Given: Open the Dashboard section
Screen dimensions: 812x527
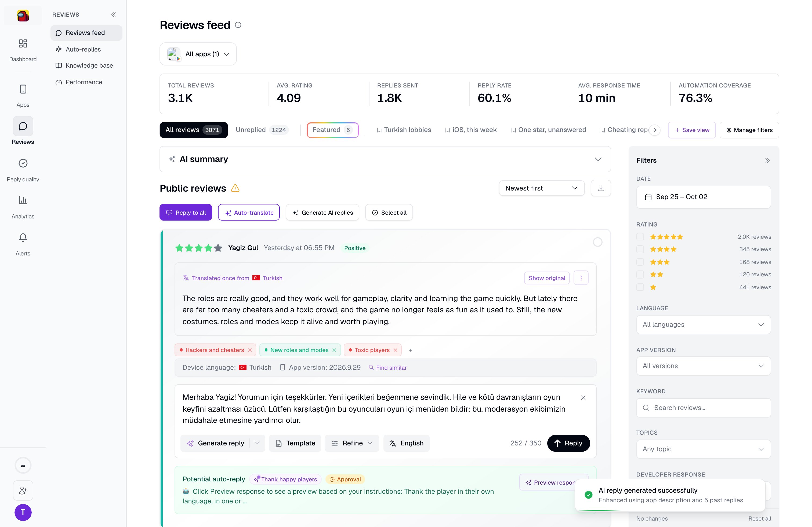Looking at the screenshot, I should 23,50.
